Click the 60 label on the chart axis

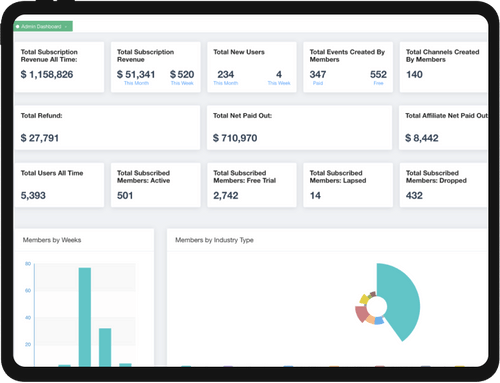(28, 291)
